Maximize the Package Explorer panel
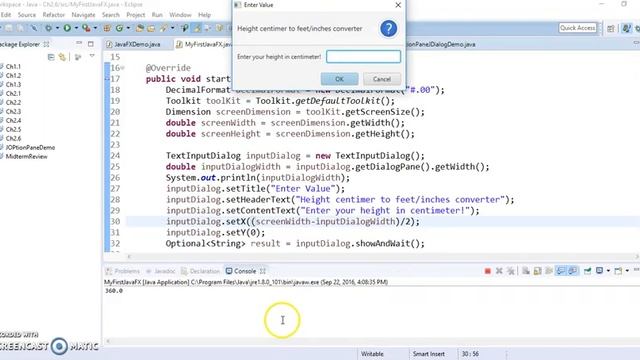640x360 pixels. click(91, 44)
